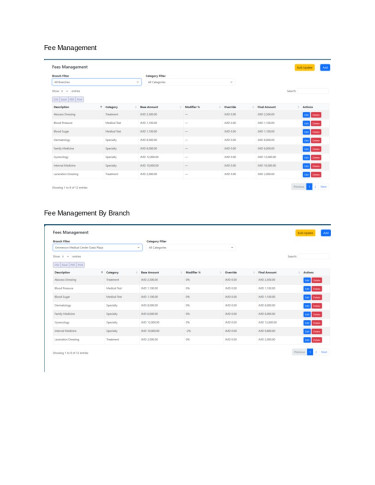
Task: Focus the Search field in top Fee Management table
Action: click(x=313, y=91)
